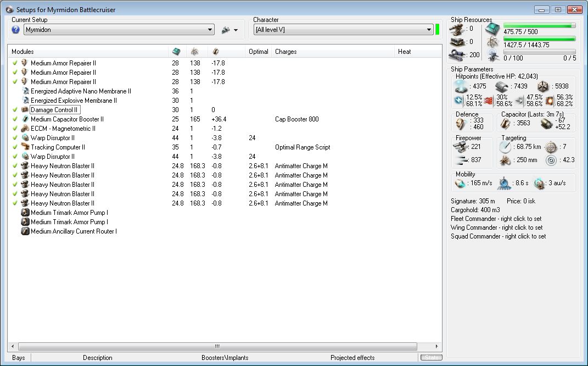Viewport: 588px width, 366px height.
Task: Open the Description tab
Action: coord(98,358)
